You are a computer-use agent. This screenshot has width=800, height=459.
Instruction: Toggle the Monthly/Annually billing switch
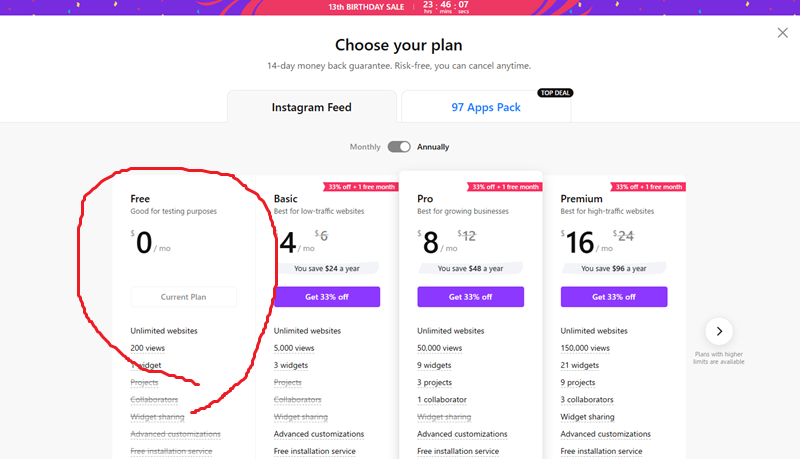pyautogui.click(x=399, y=147)
